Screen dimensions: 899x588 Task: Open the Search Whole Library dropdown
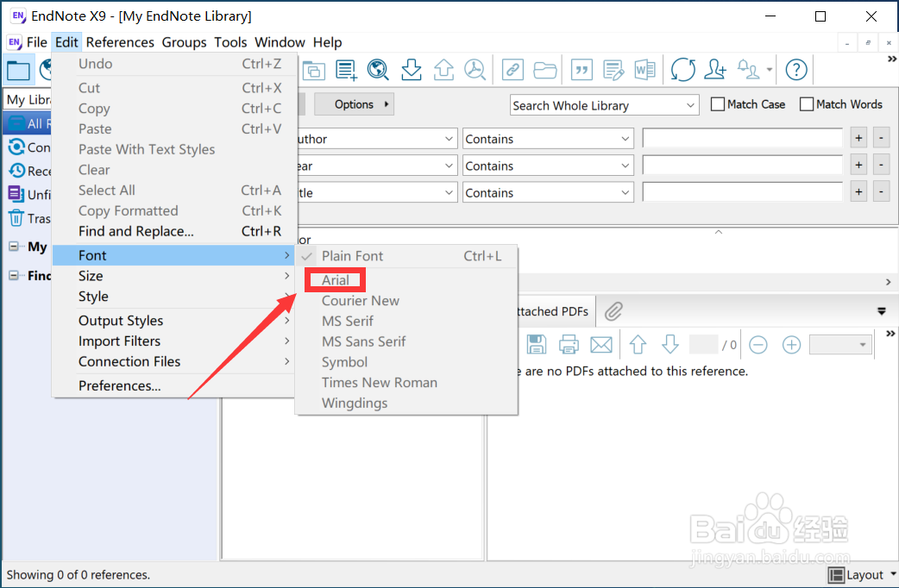click(x=604, y=105)
